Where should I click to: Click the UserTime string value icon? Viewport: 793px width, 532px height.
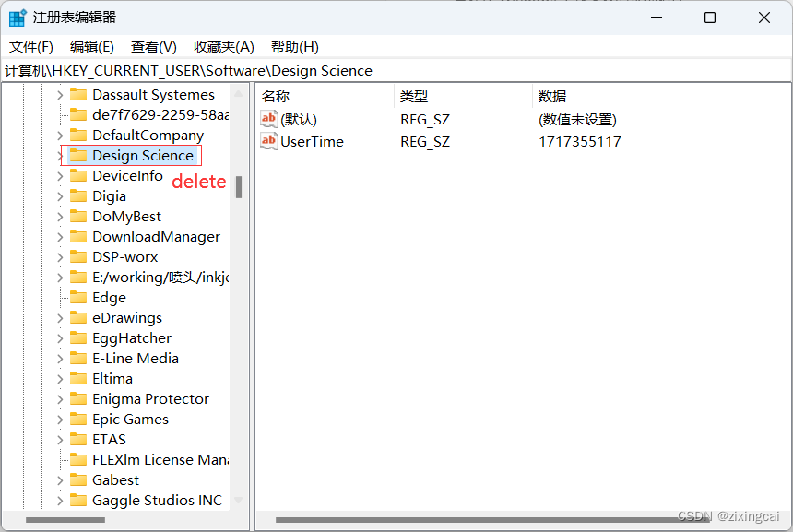269,141
